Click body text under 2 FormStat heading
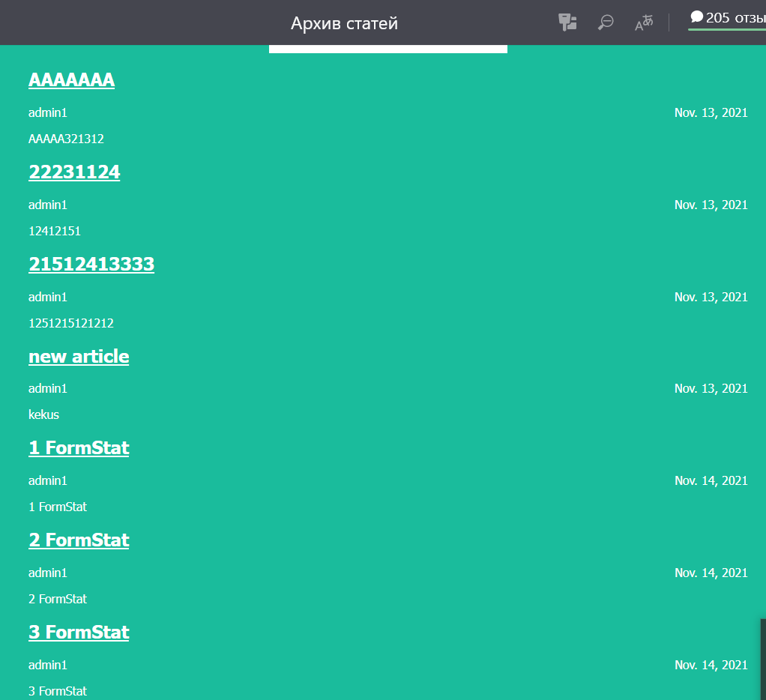766x700 pixels. tap(57, 600)
